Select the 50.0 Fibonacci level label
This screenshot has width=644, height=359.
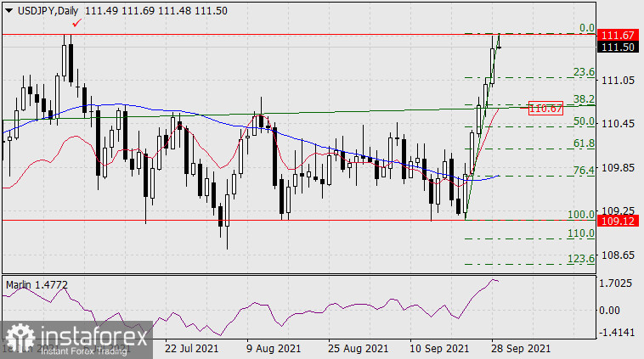tap(583, 121)
